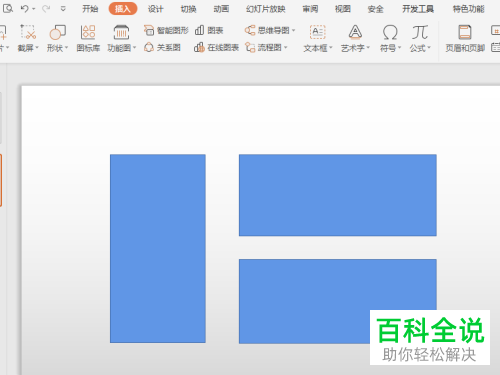Click the 形状 shapes icon
The height and width of the screenshot is (375, 500).
[x=57, y=32]
